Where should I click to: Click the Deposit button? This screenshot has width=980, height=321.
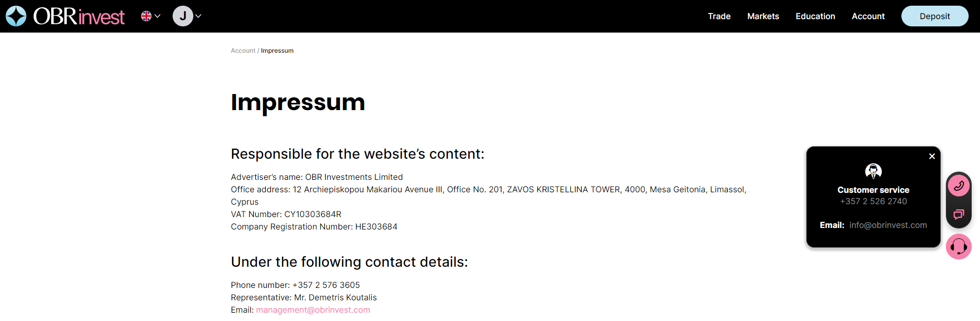935,16
